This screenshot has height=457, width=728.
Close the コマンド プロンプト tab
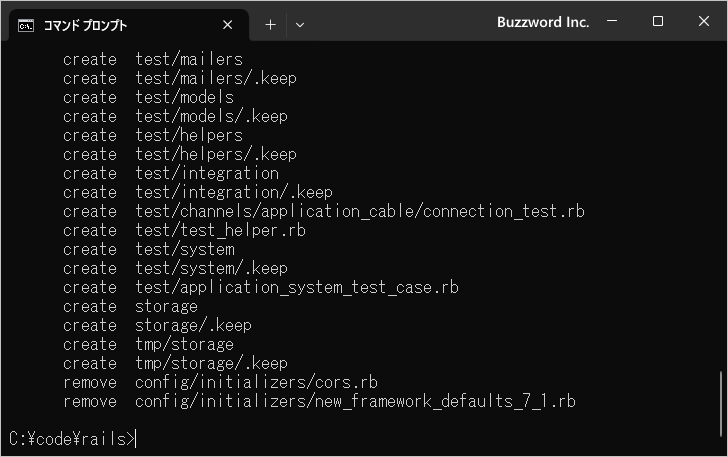click(228, 24)
